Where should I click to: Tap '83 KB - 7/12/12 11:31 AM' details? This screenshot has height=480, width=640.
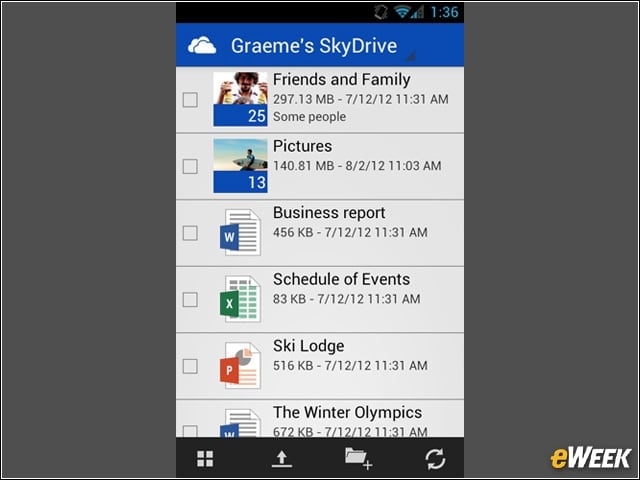(347, 299)
